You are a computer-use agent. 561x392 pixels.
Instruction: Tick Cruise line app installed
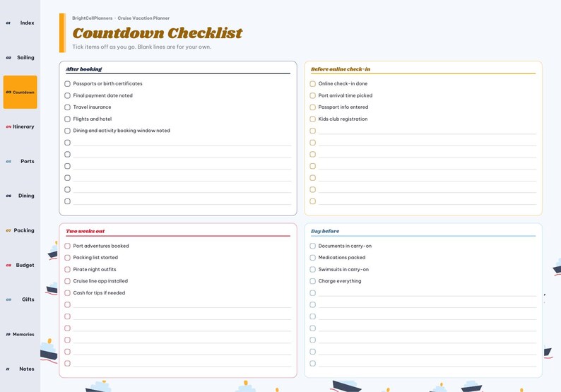click(67, 281)
